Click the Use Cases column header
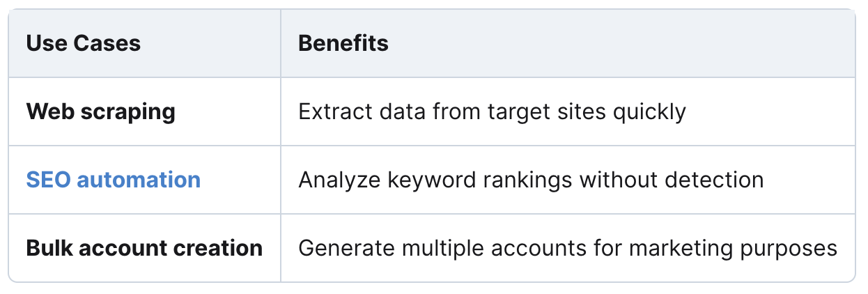Screen dimensions: 868x294 point(84,43)
